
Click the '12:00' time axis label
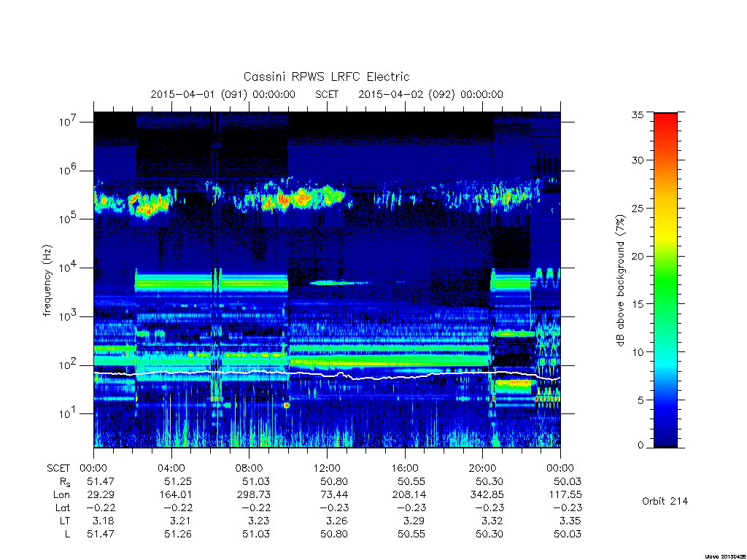[327, 468]
